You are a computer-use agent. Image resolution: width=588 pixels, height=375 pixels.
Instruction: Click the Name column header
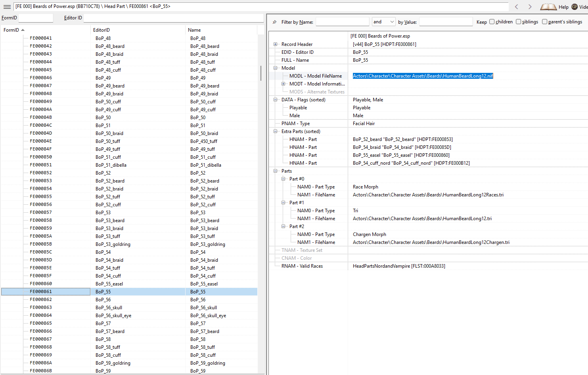click(221, 30)
